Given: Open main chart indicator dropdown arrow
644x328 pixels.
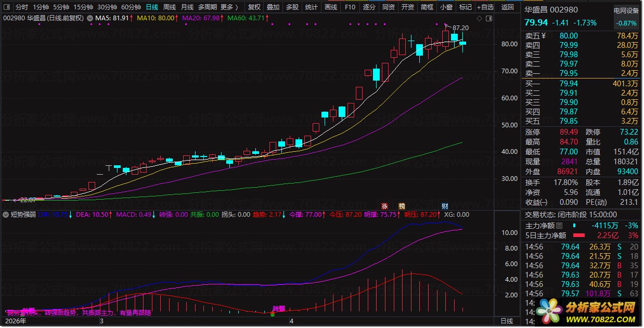Looking at the screenshot, I should tap(91, 18).
